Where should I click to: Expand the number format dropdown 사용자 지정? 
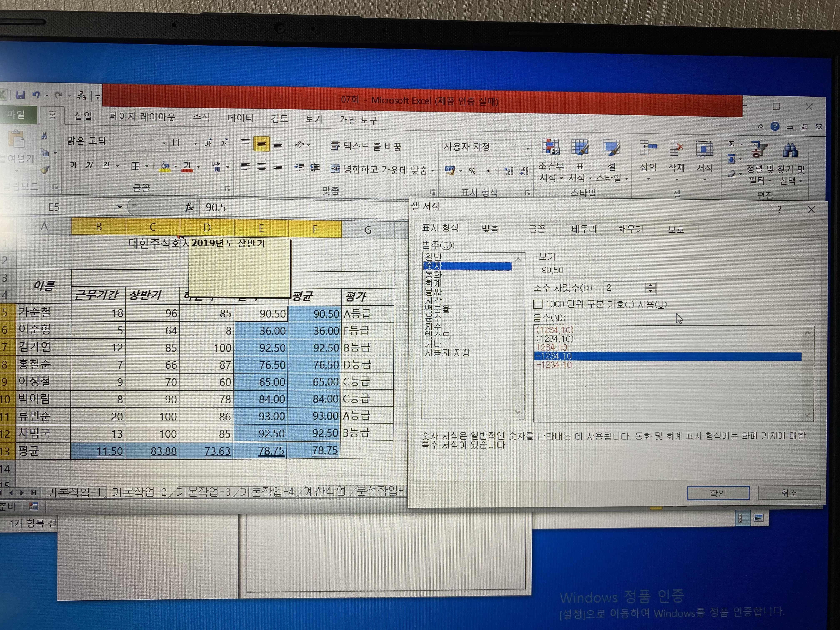click(527, 148)
